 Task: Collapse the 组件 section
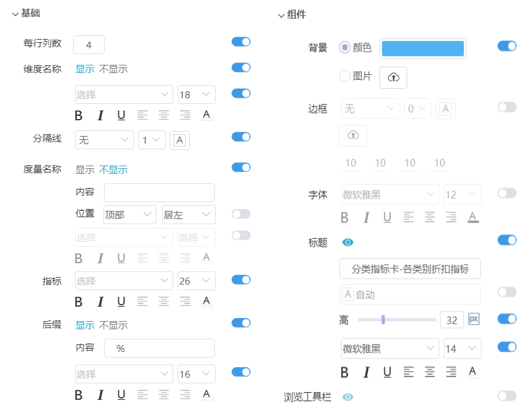click(x=281, y=16)
